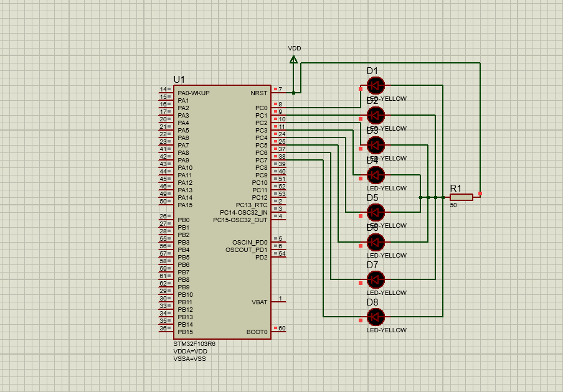Select the STM32F103R6 part name

(x=194, y=343)
